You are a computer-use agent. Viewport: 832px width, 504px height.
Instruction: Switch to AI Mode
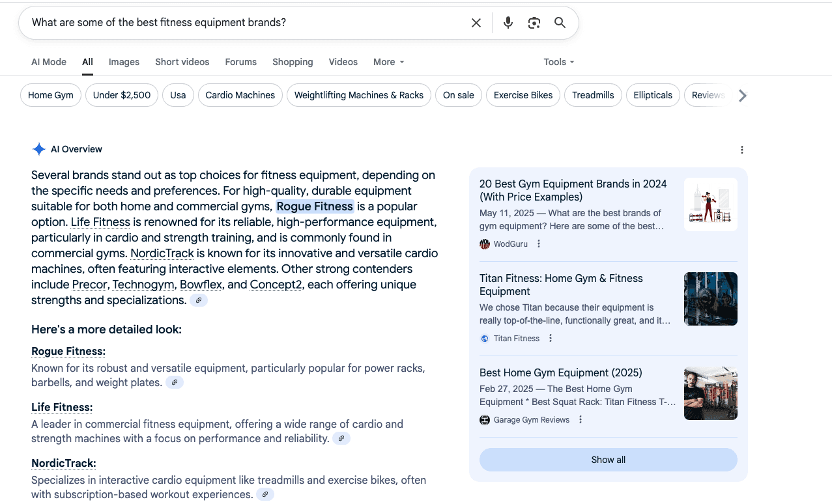click(48, 62)
